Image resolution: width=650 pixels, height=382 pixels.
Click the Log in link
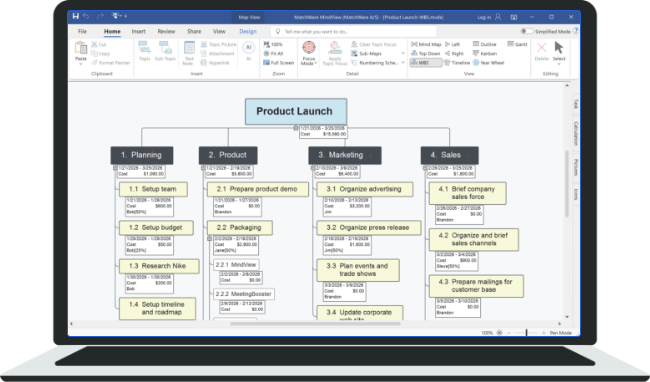pos(484,17)
